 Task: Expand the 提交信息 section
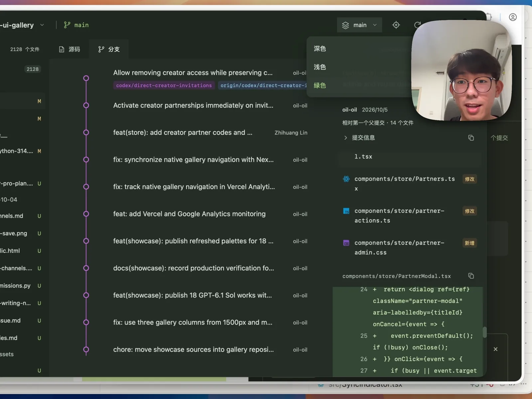tap(359, 138)
